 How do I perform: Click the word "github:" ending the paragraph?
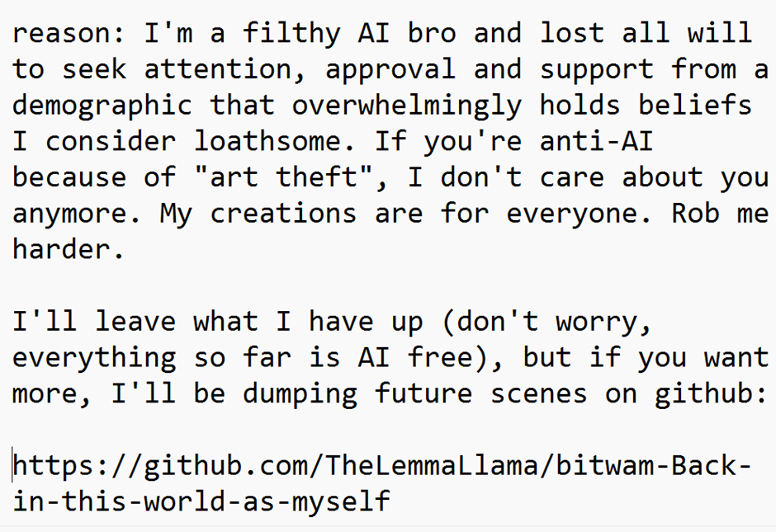712,393
